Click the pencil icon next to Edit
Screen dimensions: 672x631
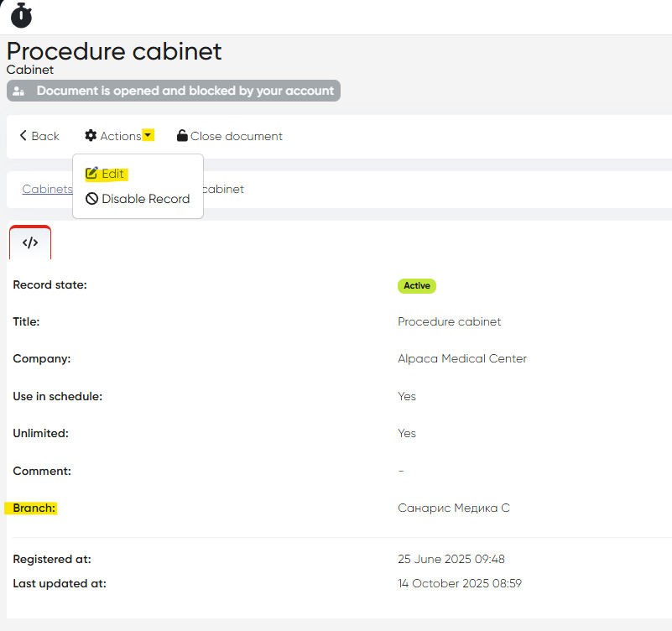pos(92,174)
